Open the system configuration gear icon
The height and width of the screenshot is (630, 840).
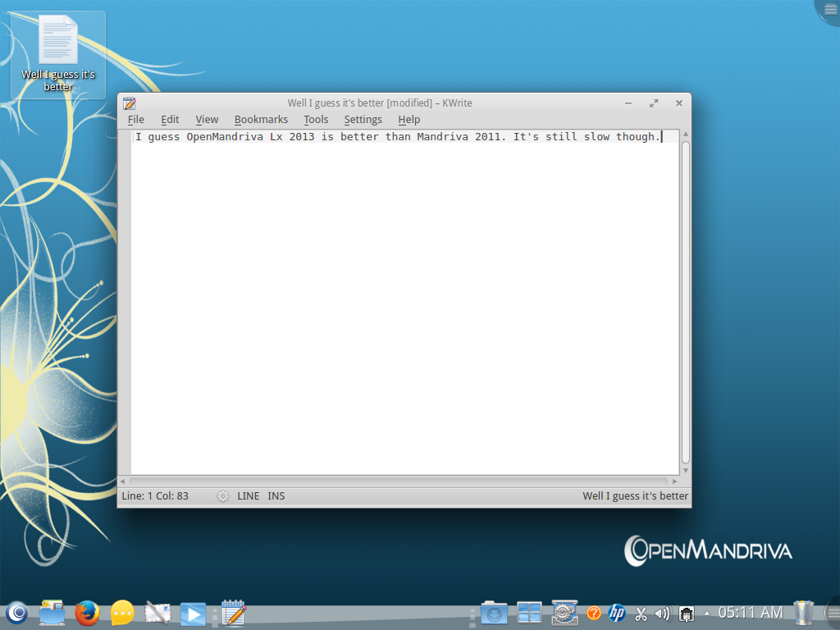pyautogui.click(x=564, y=613)
